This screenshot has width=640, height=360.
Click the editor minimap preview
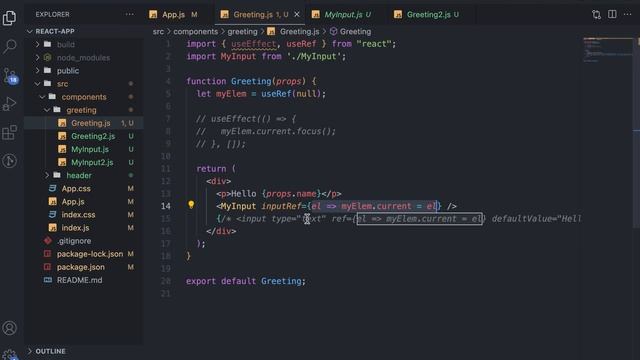tap(608, 50)
